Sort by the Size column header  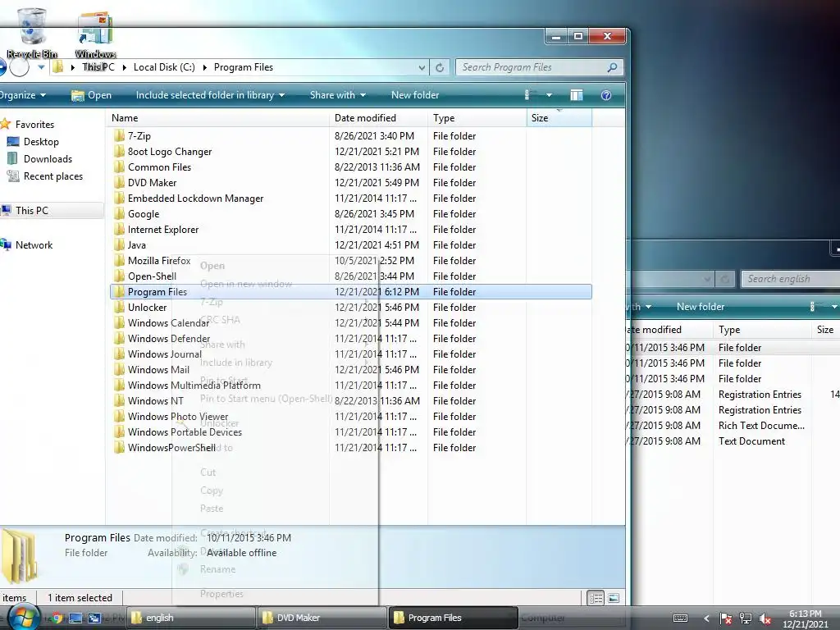tap(559, 118)
